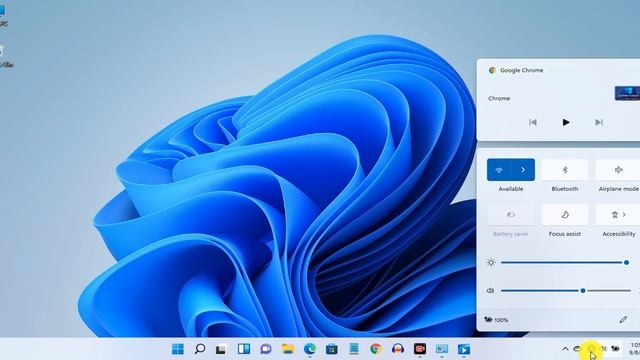Toggle Focus assist quick setting

pos(565,215)
